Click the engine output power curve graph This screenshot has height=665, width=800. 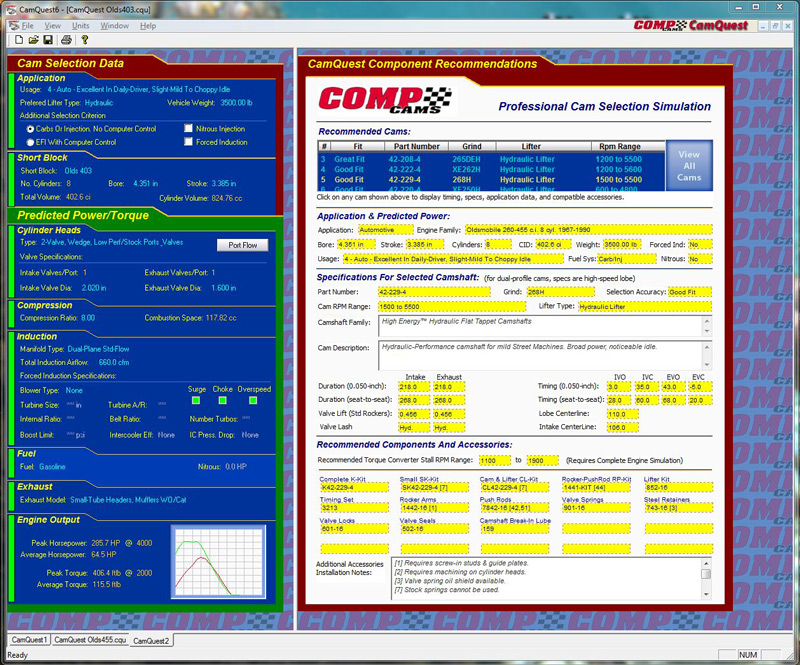point(218,561)
